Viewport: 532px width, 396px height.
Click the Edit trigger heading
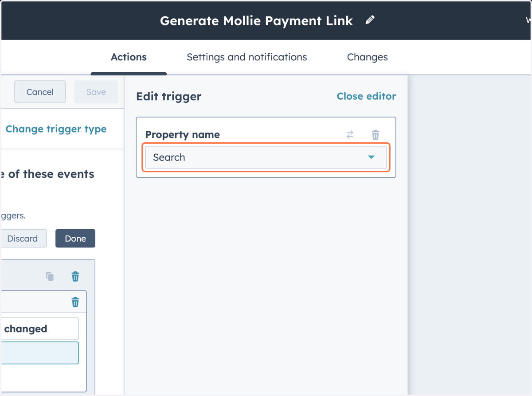[x=169, y=96]
